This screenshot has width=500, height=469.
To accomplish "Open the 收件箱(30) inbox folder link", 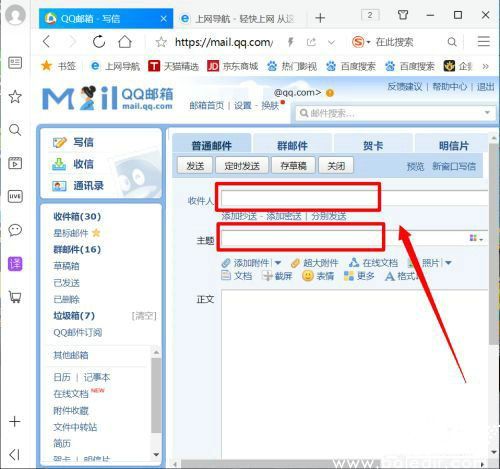I will 77,216.
